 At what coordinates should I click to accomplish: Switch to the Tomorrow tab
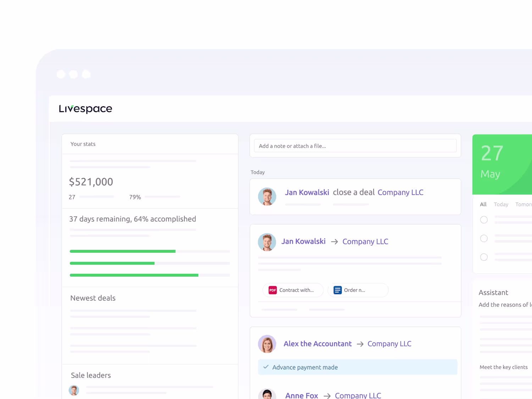523,204
